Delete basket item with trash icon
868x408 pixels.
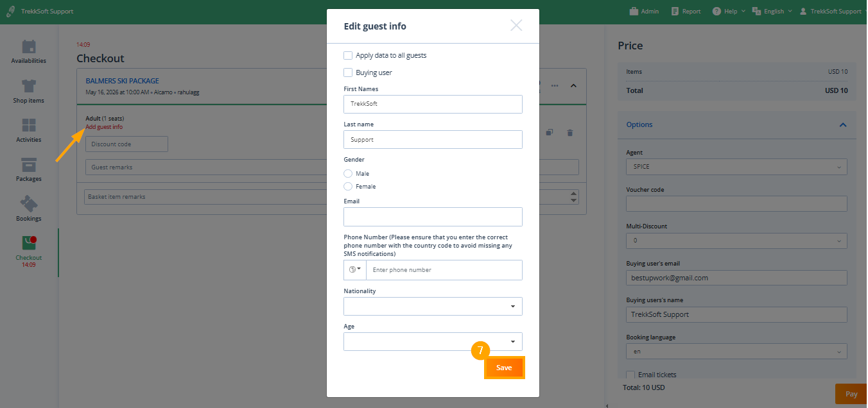569,133
